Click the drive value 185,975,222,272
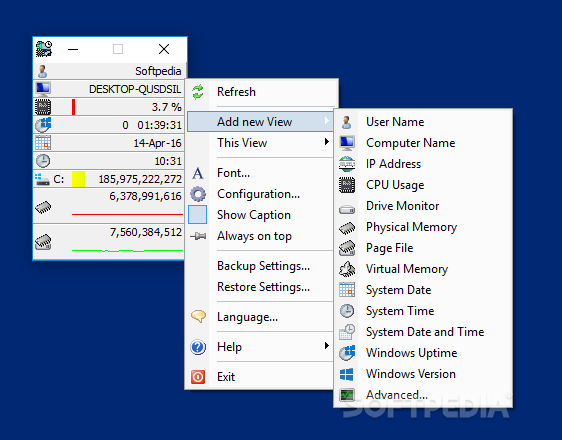 tap(140, 179)
